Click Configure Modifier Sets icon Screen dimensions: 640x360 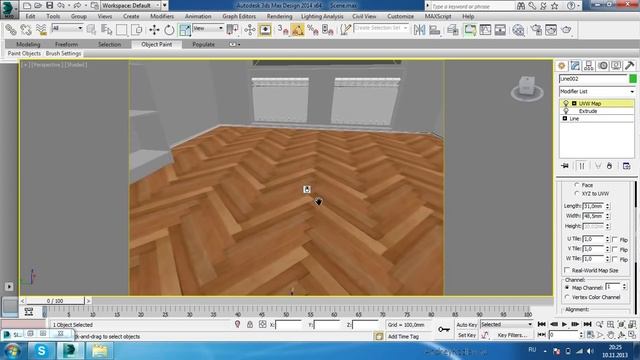(627, 166)
